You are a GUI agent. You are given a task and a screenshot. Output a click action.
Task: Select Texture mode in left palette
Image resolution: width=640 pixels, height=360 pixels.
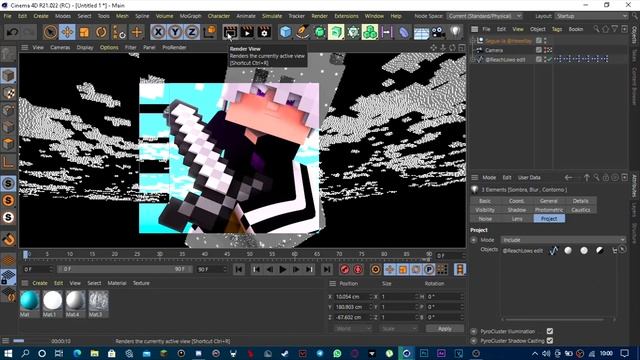9,93
